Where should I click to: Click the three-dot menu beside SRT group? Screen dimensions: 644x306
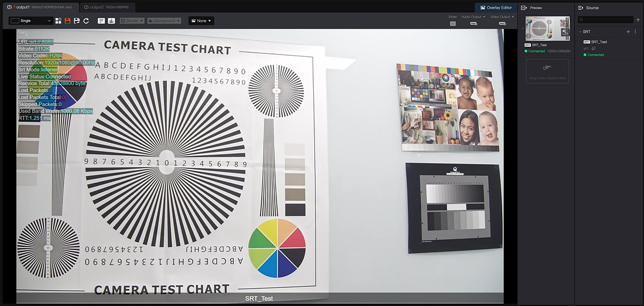[x=635, y=32]
